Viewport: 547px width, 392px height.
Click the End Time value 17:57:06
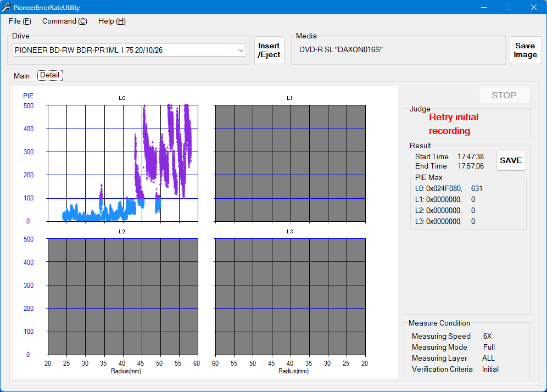(x=471, y=166)
